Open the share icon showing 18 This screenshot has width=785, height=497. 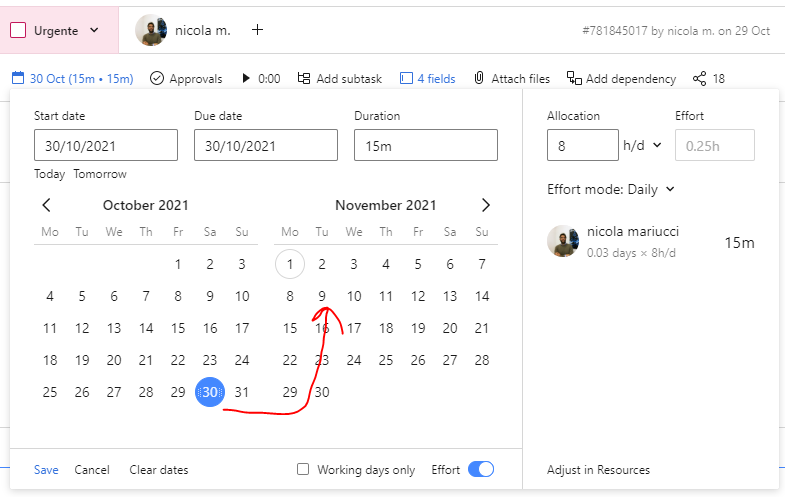699,78
